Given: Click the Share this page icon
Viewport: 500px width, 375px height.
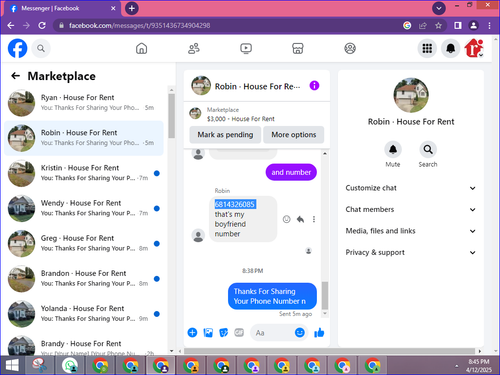Looking at the screenshot, I should (x=423, y=26).
